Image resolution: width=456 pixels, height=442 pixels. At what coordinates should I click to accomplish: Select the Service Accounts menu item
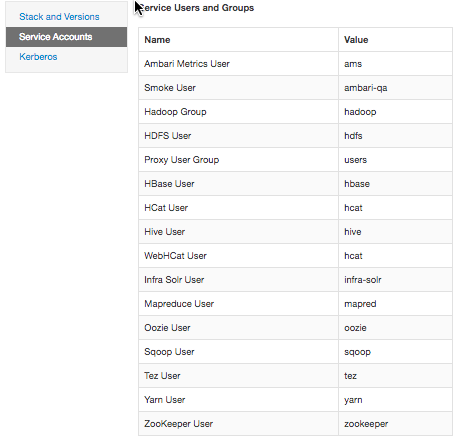tap(66, 37)
